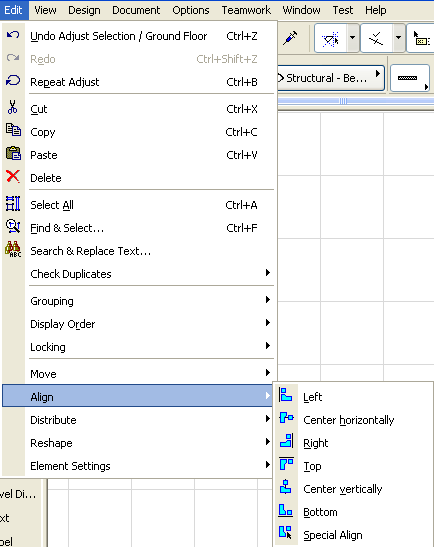Choose Left in the Align submenu

coord(353,397)
